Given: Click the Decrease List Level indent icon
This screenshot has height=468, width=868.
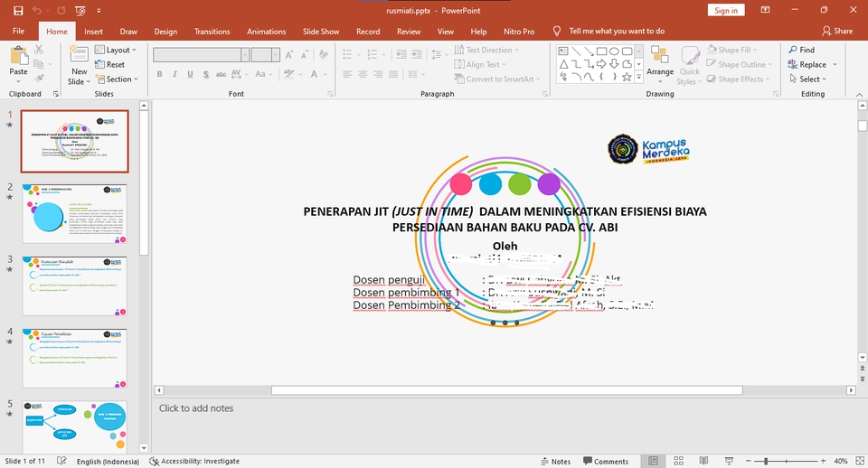Looking at the screenshot, I should tap(401, 54).
